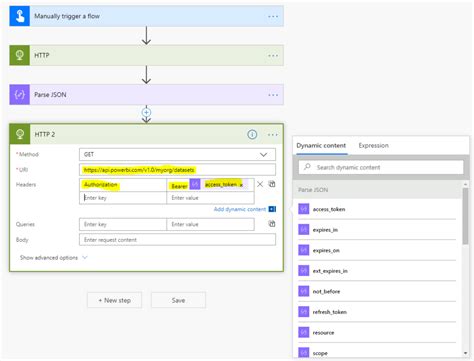474x361 pixels.
Task: Click the scrollbar up arrow in dynamic content
Action: tap(465, 184)
